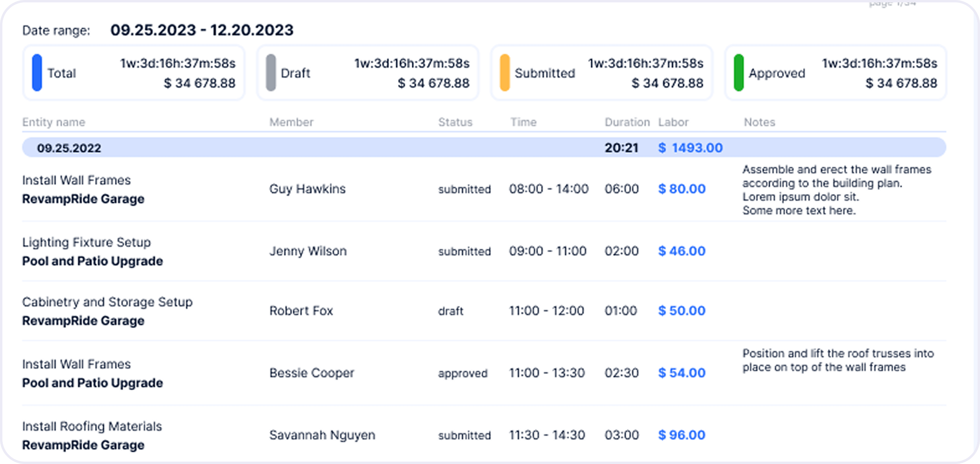Viewport: 980px width, 464px height.
Task: Click Bessie Cooper's $ 54.00 labor amount
Action: [x=682, y=373]
